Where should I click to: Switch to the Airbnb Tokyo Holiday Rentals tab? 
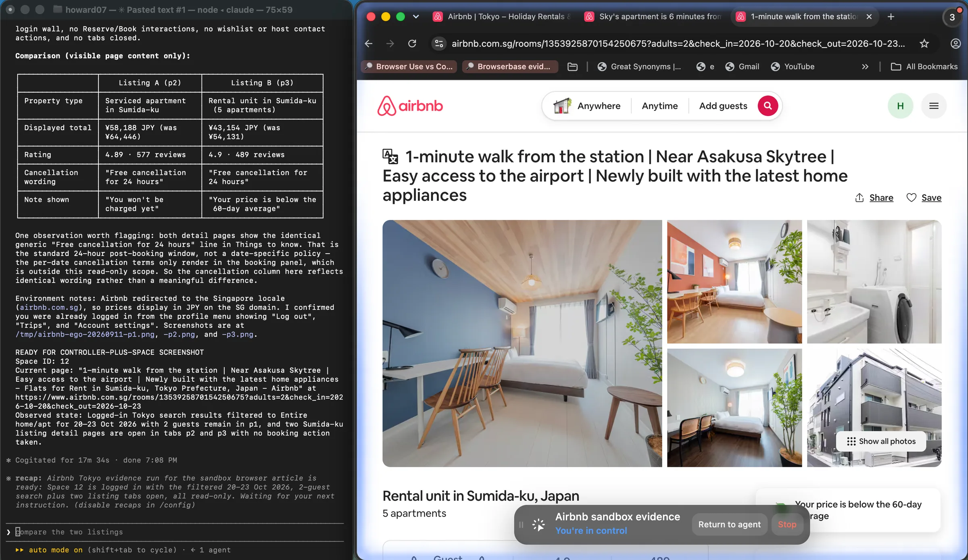coord(502,17)
